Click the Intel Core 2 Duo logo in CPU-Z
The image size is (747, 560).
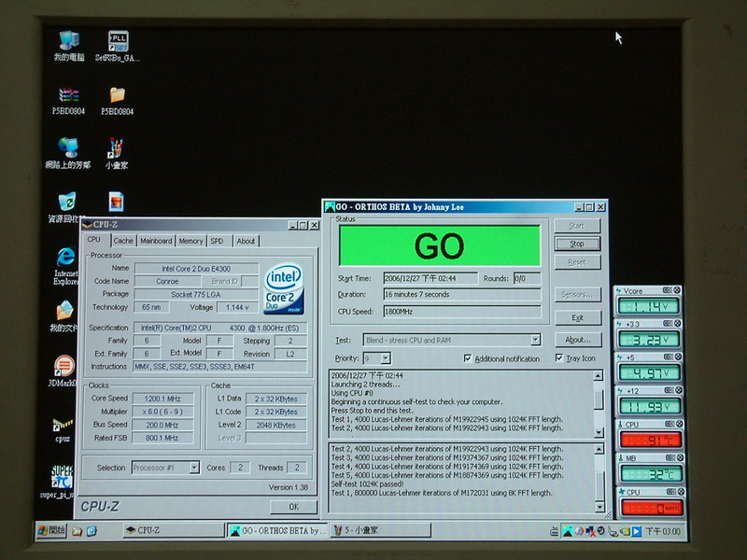point(284,289)
